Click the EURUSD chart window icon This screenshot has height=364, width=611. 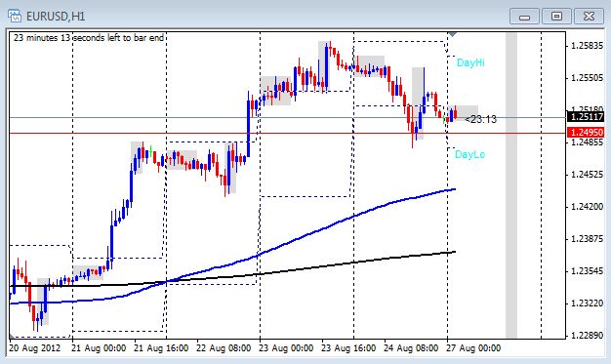15,16
